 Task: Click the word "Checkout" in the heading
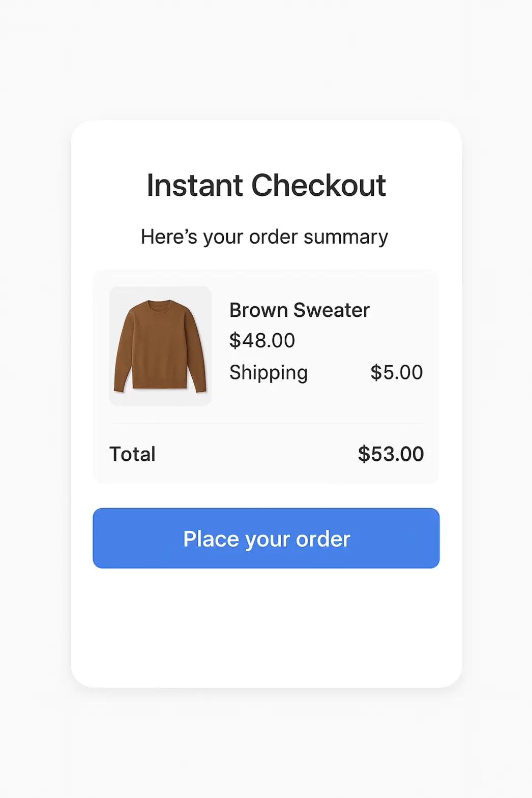(318, 185)
